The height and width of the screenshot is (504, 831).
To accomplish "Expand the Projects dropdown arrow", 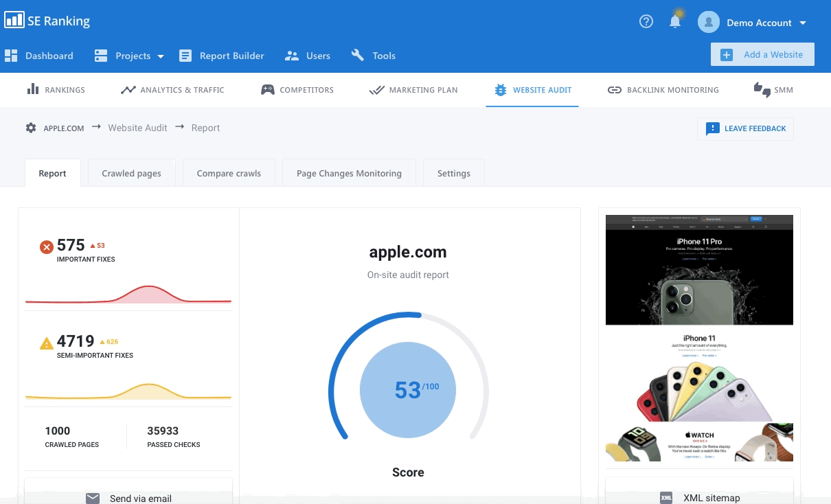I will point(161,56).
